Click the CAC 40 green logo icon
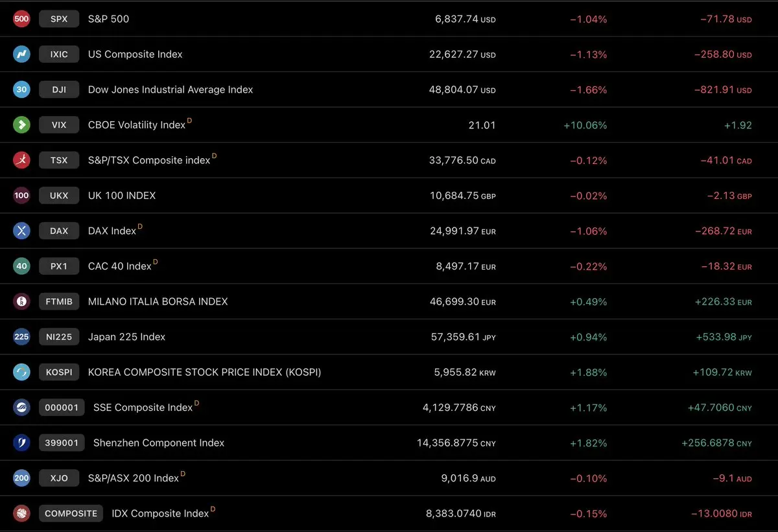 pyautogui.click(x=21, y=266)
